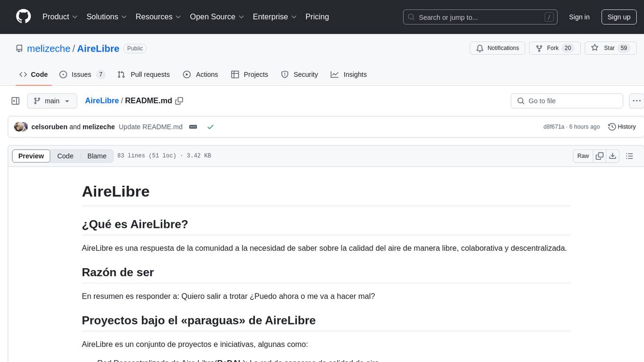The height and width of the screenshot is (362, 644).
Task: Focus the Search or jump to field
Action: coord(481,17)
